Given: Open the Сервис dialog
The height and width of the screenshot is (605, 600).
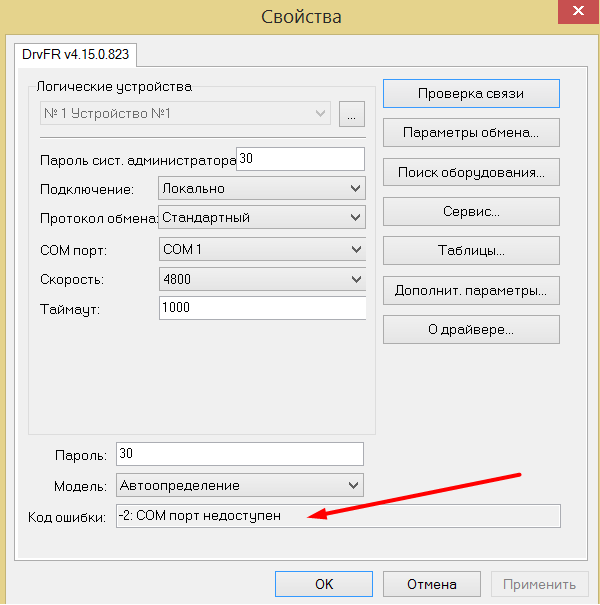Looking at the screenshot, I should click(471, 211).
